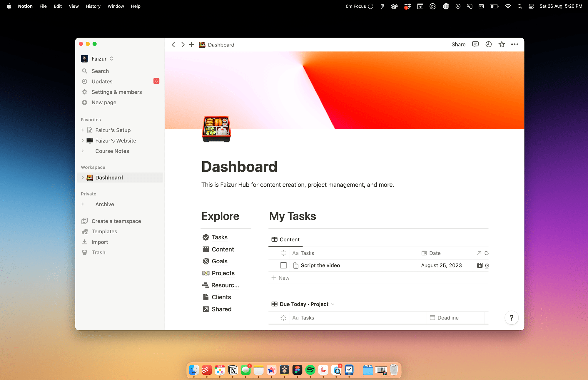
Task: Toggle the checkbox for Script the video
Action: tap(283, 265)
